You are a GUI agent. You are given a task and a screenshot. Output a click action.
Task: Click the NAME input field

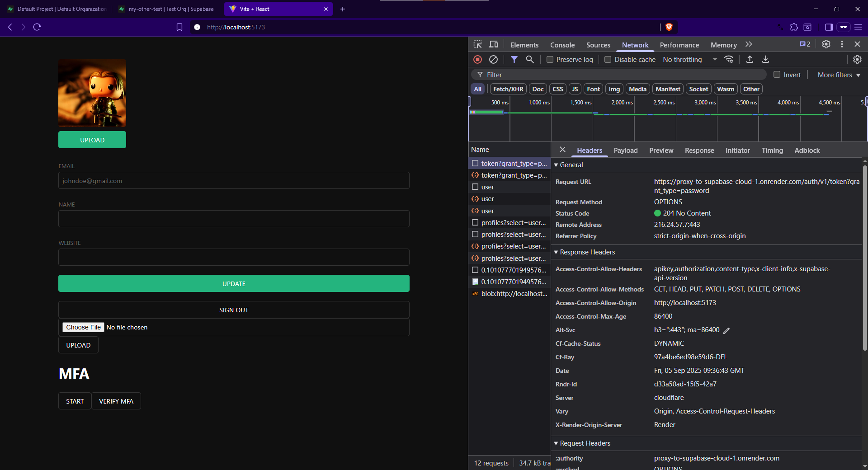234,219
